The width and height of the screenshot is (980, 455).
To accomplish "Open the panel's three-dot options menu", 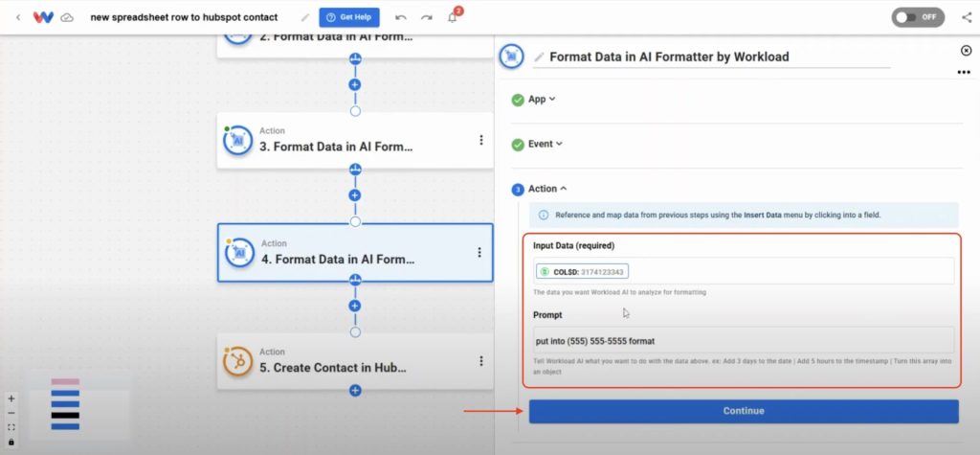I will 963,73.
